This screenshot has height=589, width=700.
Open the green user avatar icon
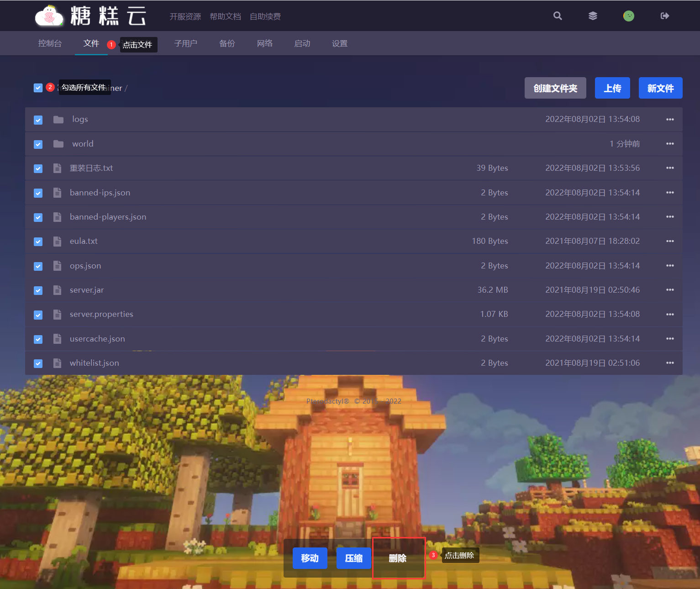[x=629, y=16]
